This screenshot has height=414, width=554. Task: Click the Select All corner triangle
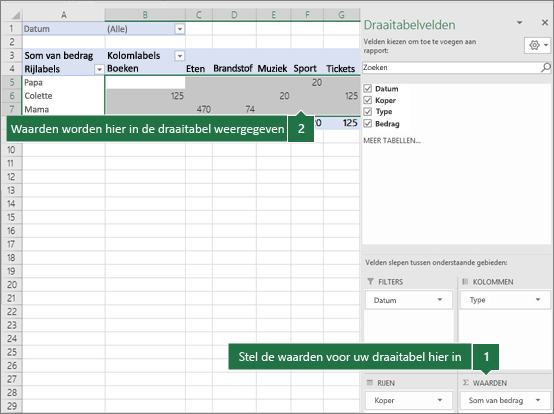pos(16,15)
